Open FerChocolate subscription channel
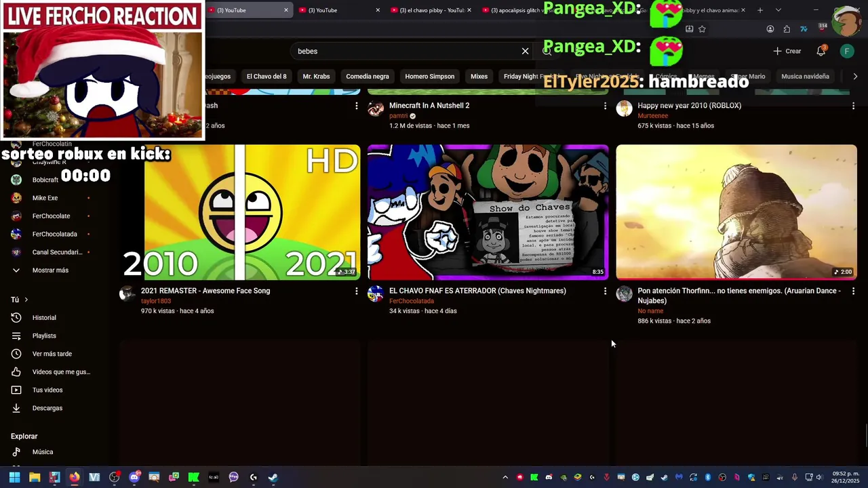868x488 pixels. [51, 216]
